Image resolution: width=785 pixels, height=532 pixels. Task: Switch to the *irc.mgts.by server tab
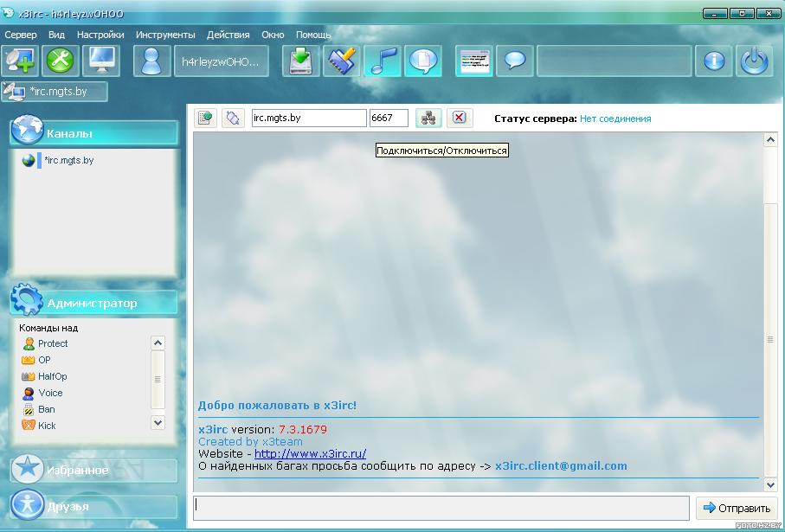click(55, 92)
